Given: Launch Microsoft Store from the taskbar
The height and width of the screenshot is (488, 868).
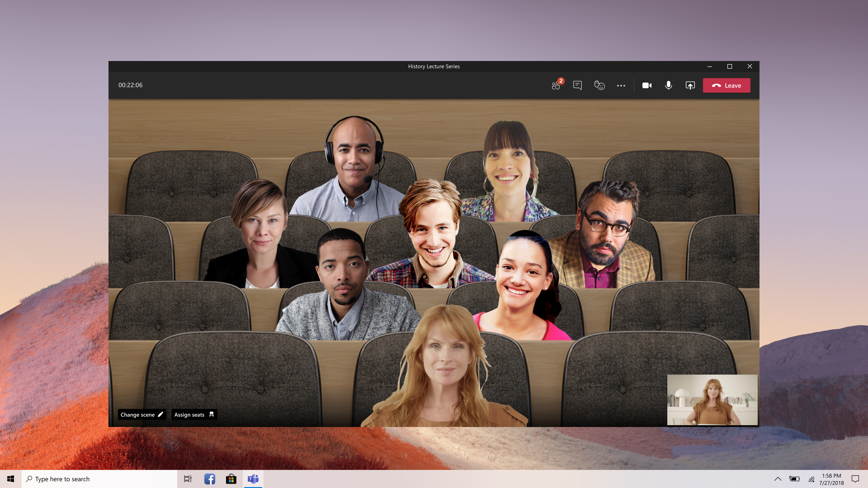Looking at the screenshot, I should click(231, 479).
